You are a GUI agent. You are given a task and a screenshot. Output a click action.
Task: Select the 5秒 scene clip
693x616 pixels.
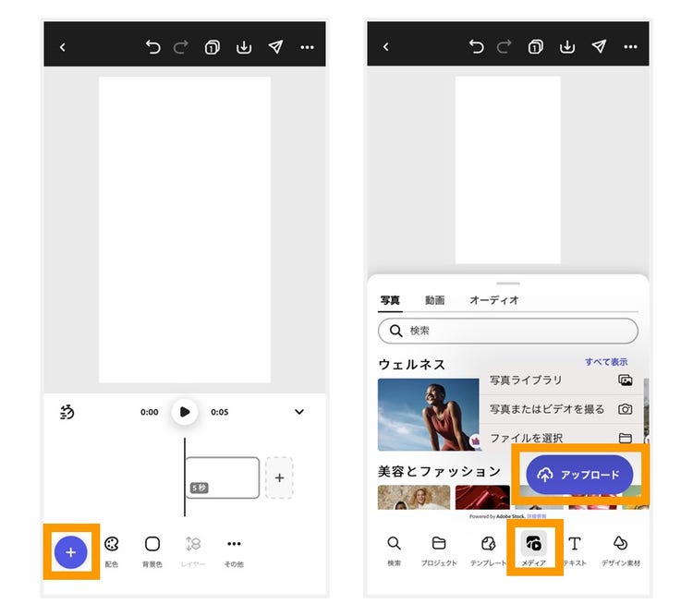[223, 477]
